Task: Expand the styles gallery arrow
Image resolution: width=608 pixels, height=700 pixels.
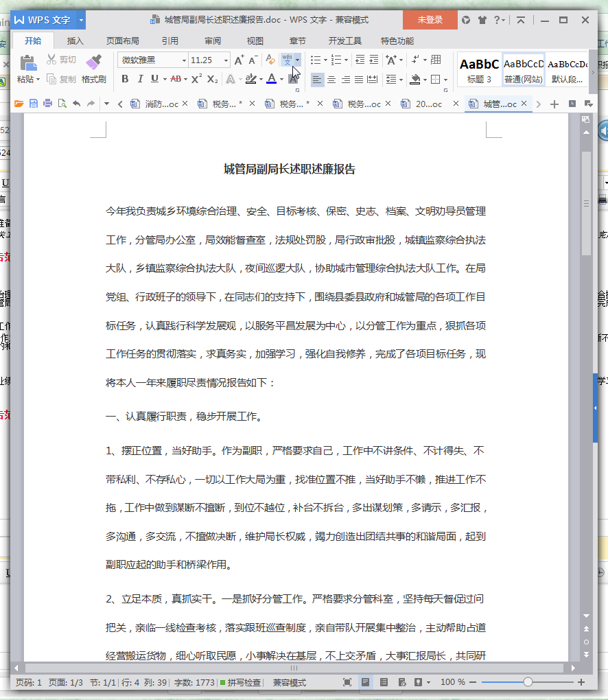Action: 593,72
